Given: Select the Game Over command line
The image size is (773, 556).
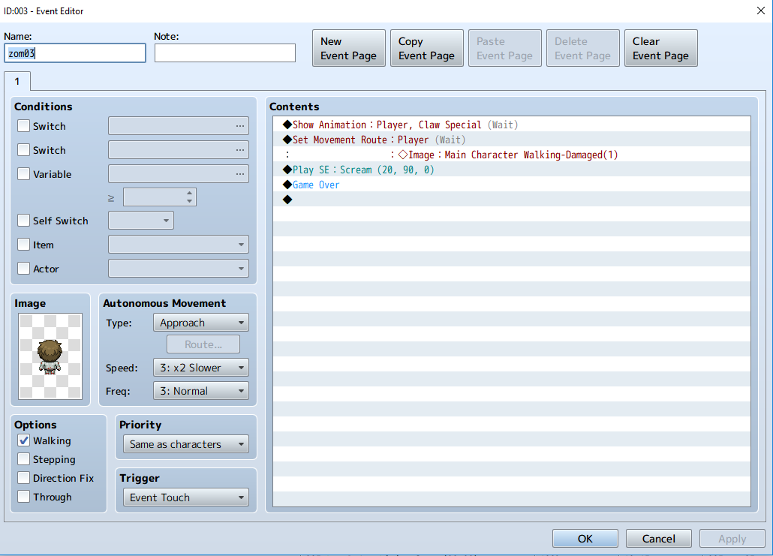Looking at the screenshot, I should click(x=511, y=184).
